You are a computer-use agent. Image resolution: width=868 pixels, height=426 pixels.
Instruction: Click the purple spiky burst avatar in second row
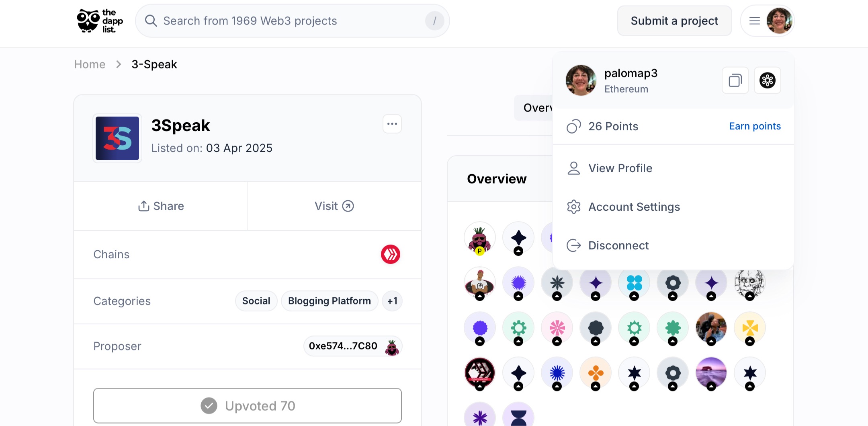click(x=518, y=283)
